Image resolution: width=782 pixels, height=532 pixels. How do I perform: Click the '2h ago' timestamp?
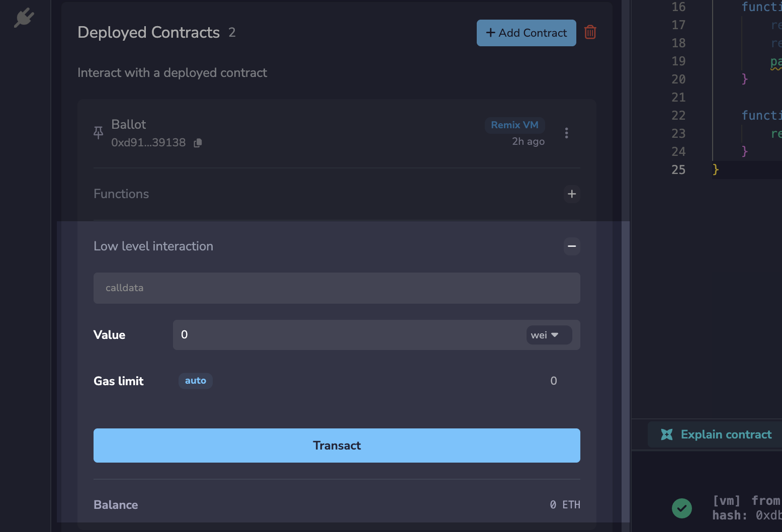click(x=529, y=142)
